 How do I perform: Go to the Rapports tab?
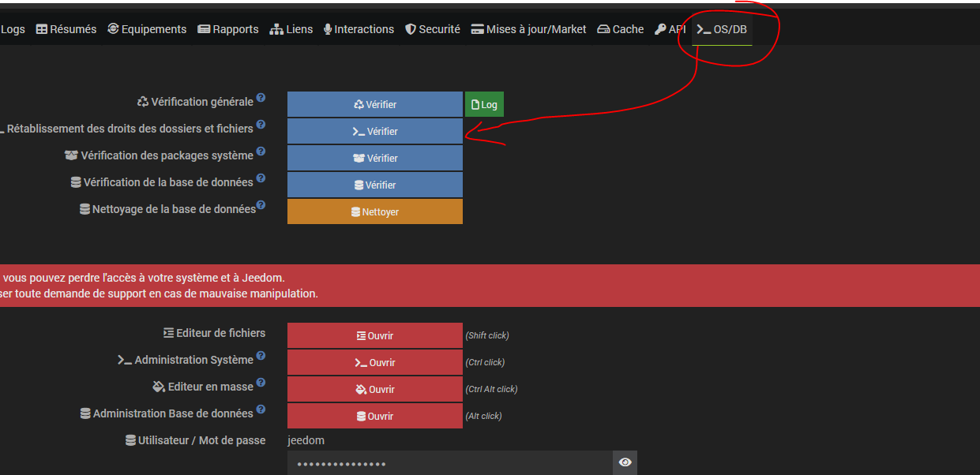[228, 29]
